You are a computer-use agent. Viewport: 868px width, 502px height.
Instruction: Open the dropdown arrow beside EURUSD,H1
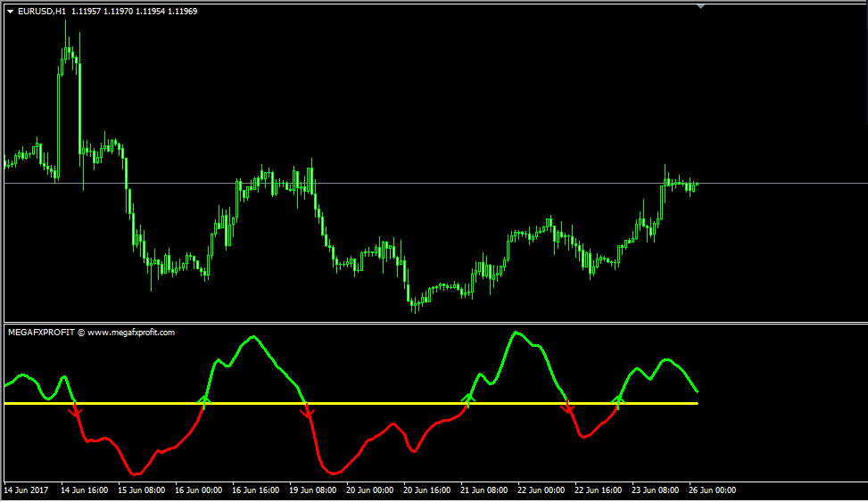pos(10,12)
